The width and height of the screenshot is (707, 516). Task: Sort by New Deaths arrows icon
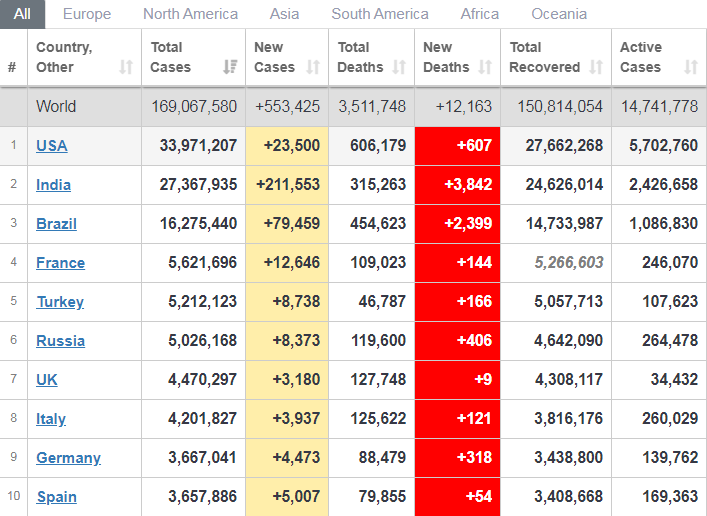485,67
